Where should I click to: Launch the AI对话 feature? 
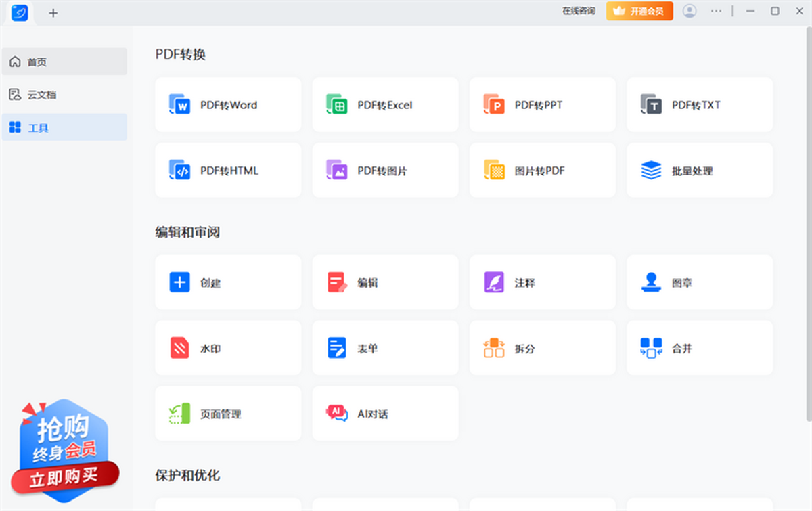(385, 413)
